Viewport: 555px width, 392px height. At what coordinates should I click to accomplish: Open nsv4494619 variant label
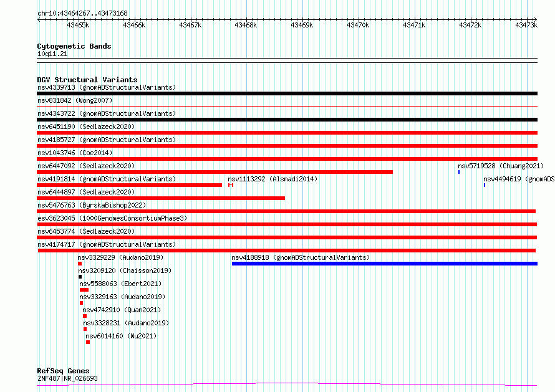519,179
